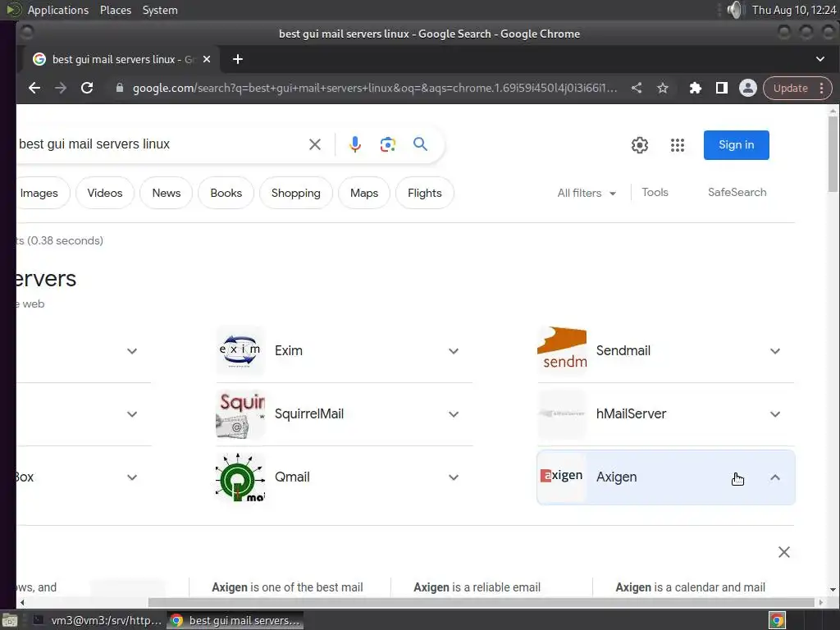Show Maps results

(364, 193)
